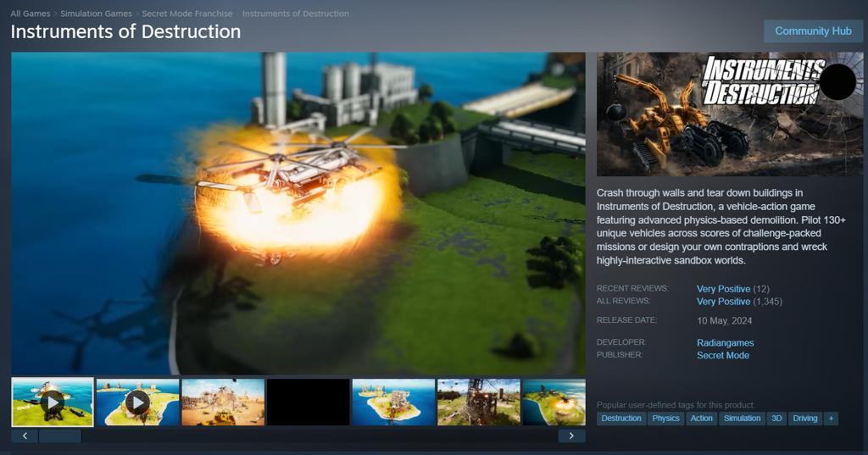Select the Physics tag
This screenshot has width=868, height=455.
pyautogui.click(x=665, y=419)
